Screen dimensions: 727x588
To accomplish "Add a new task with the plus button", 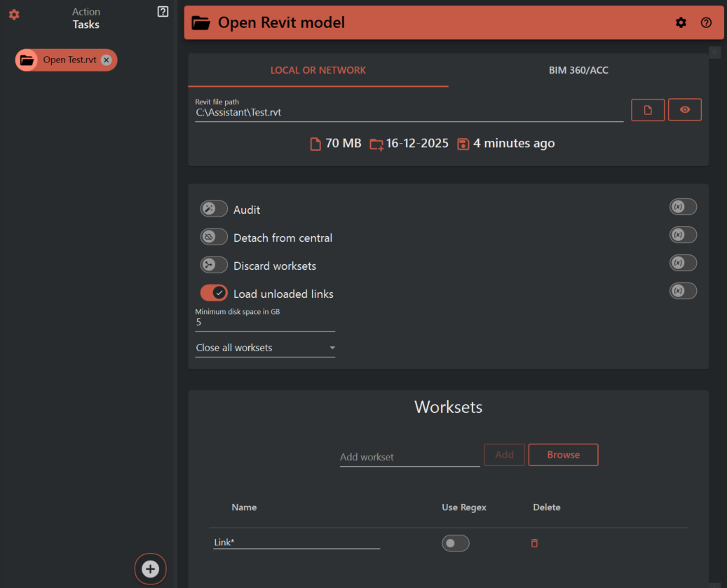I will (150, 568).
